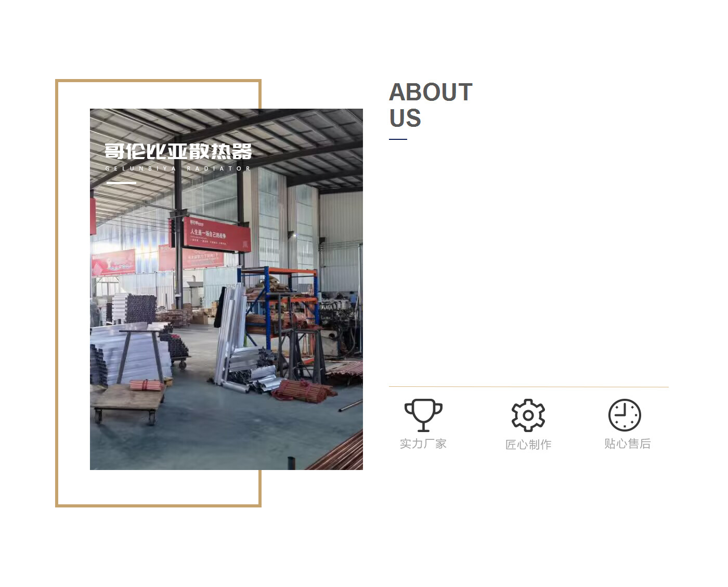
Task: Click the gold divider line above icons
Action: [529, 387]
